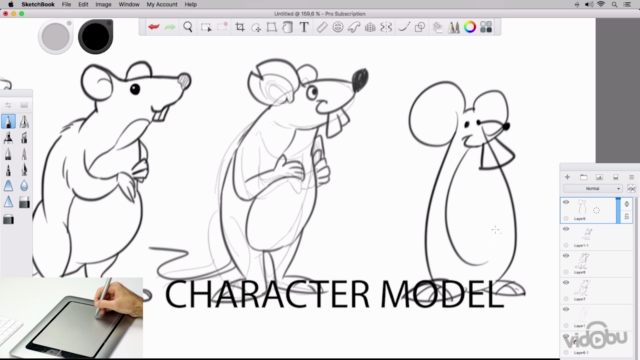Open the Perspective guides tool
Screen dimensions: 640x360
coord(370,27)
